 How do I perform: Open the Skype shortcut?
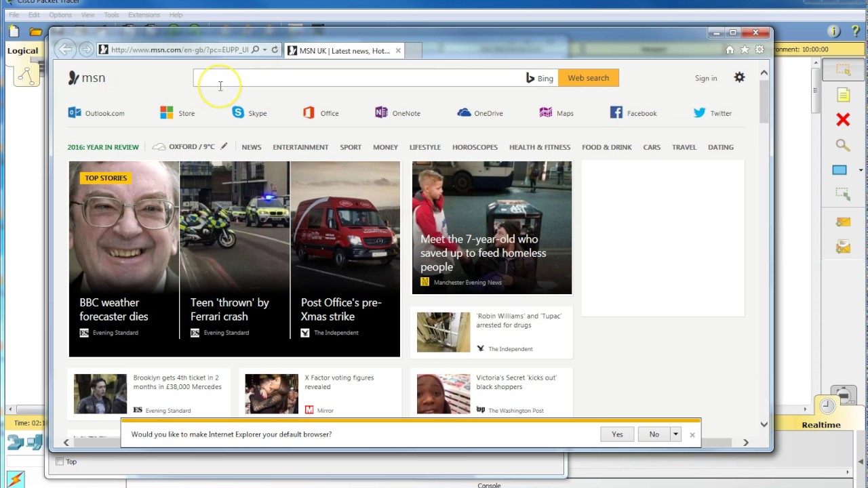tap(250, 113)
